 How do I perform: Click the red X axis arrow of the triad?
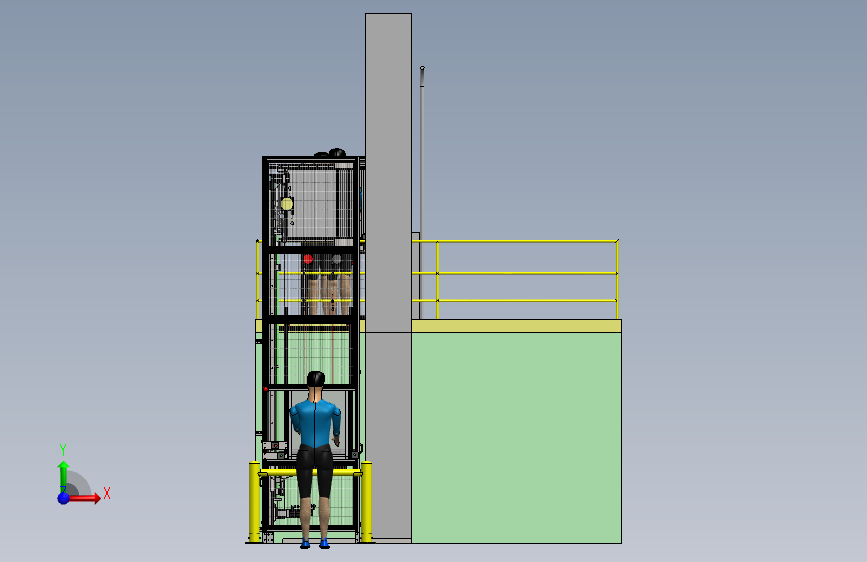(x=85, y=498)
